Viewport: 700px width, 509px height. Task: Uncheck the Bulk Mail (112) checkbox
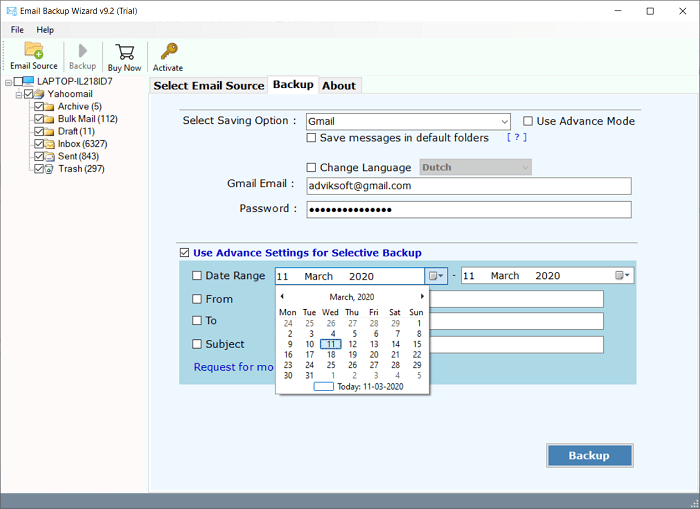(39, 119)
